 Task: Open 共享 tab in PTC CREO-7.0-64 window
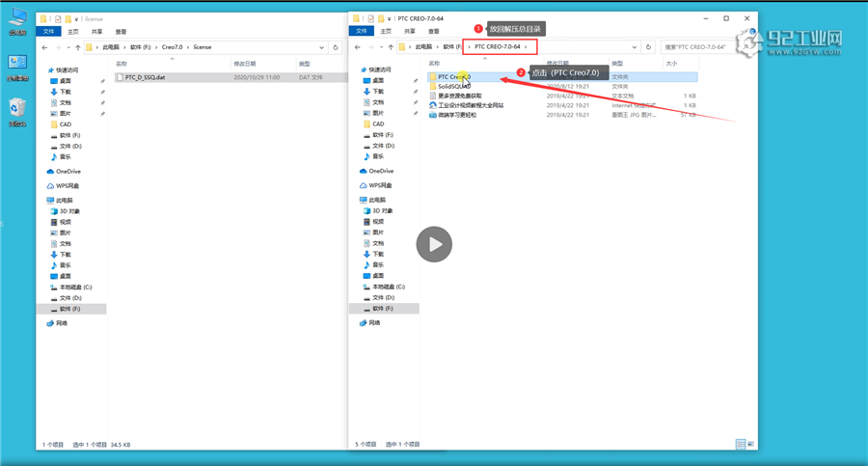click(x=410, y=31)
